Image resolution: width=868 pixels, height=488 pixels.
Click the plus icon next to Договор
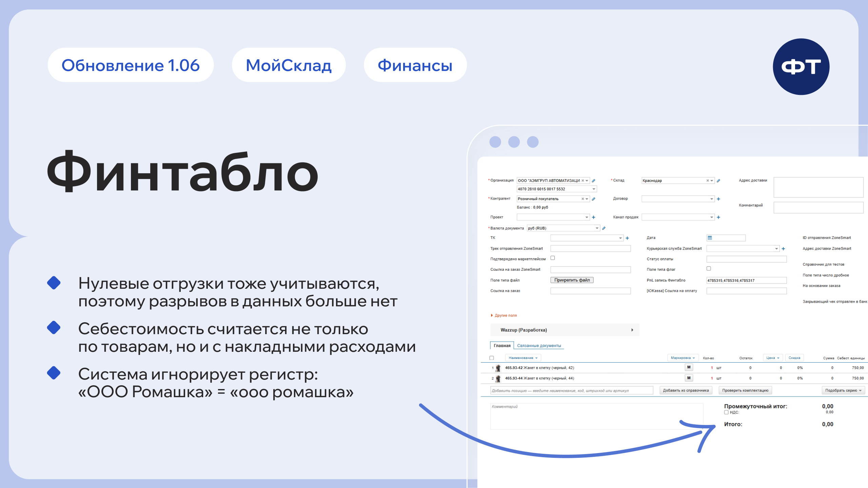tap(718, 199)
